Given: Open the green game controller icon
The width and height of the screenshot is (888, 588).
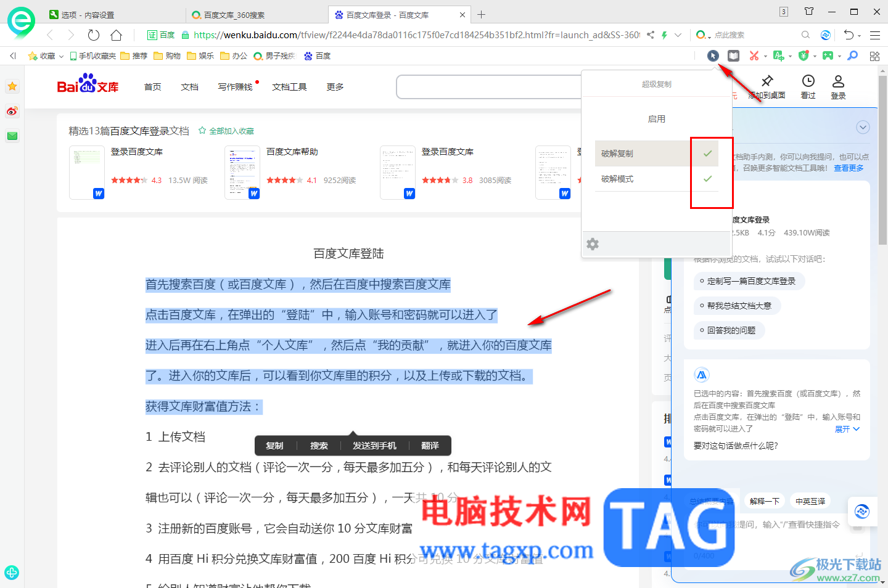Looking at the screenshot, I should [x=828, y=55].
